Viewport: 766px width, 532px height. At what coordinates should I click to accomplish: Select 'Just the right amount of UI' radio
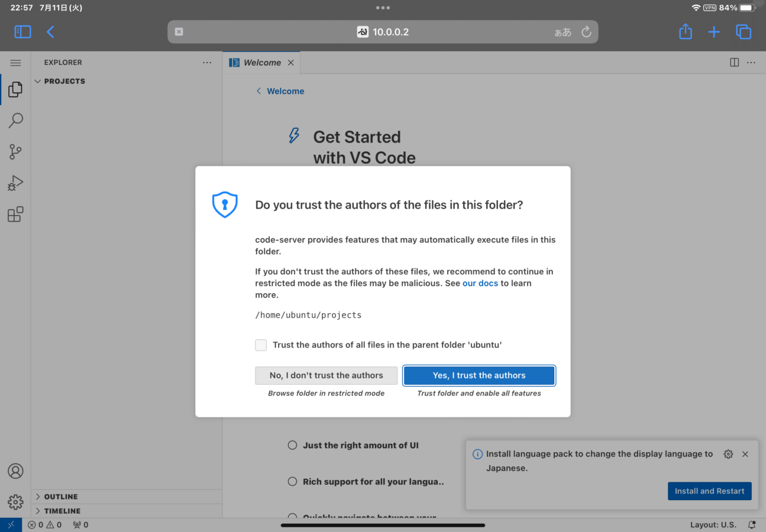[x=292, y=446]
